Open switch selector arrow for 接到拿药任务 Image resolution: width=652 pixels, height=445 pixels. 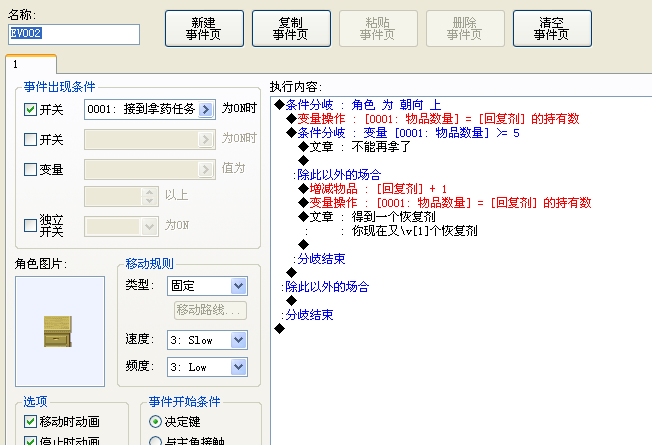(206, 109)
